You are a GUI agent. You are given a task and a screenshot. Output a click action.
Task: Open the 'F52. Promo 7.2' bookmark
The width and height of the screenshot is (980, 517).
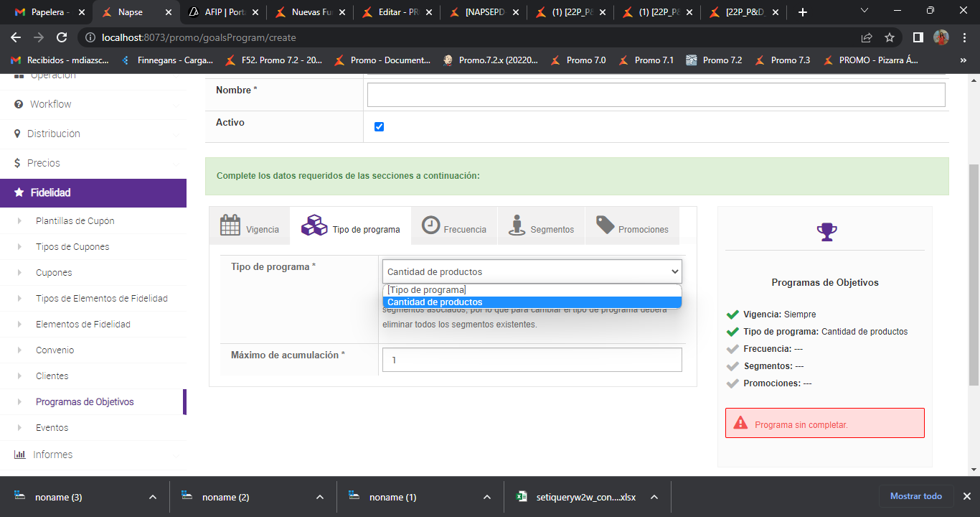274,60
